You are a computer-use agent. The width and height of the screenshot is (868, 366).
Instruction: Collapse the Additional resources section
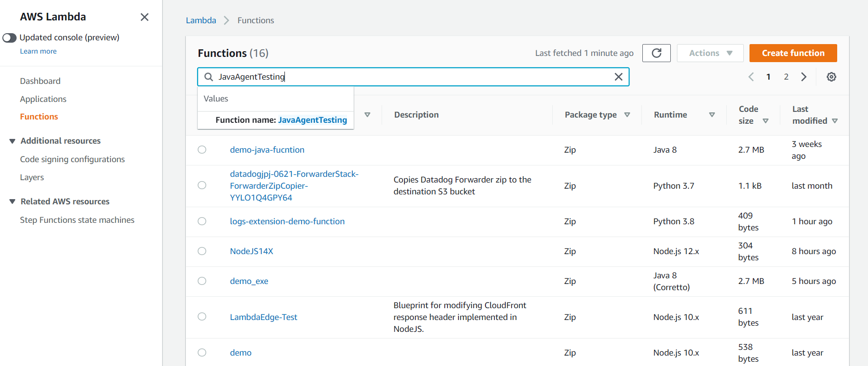tap(12, 141)
